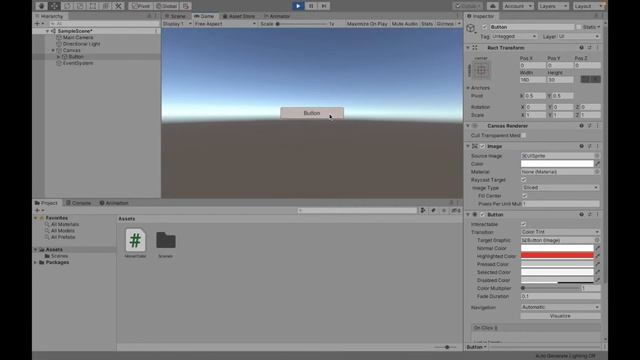Viewport: 640px width, 360px height.
Task: Open Rect Transform preset settings icon
Action: [589, 48]
